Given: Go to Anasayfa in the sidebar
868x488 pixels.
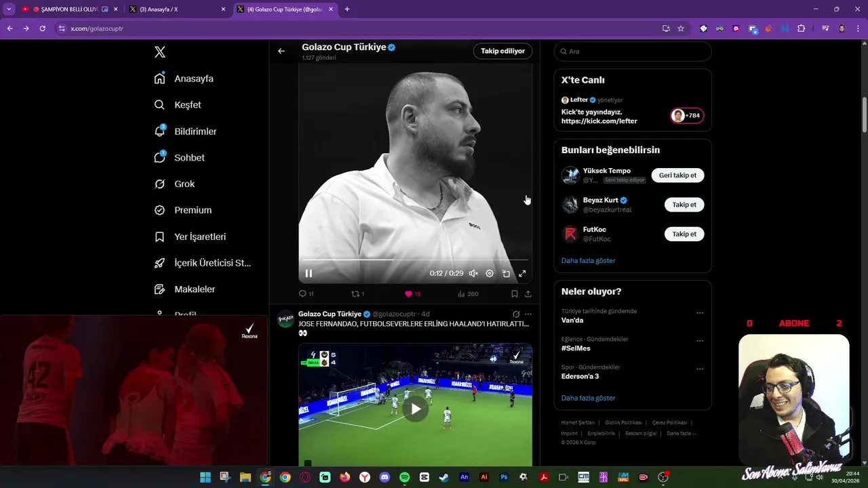Looking at the screenshot, I should pos(184,79).
